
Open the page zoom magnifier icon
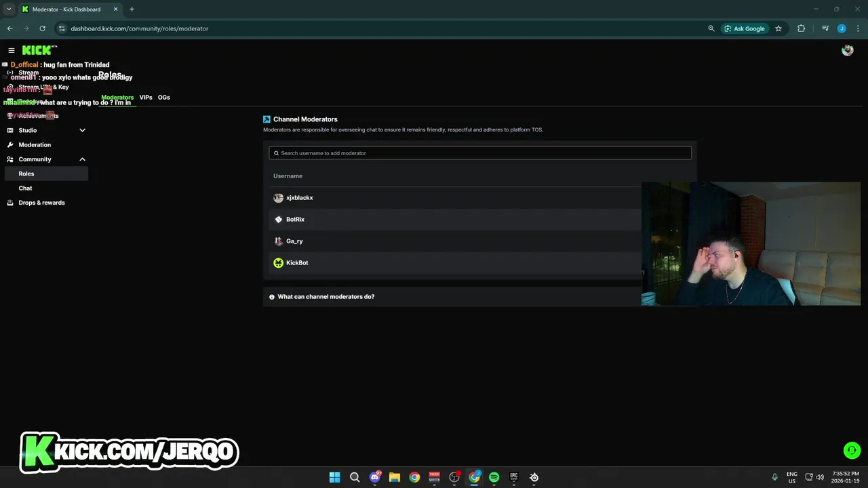[x=711, y=28]
